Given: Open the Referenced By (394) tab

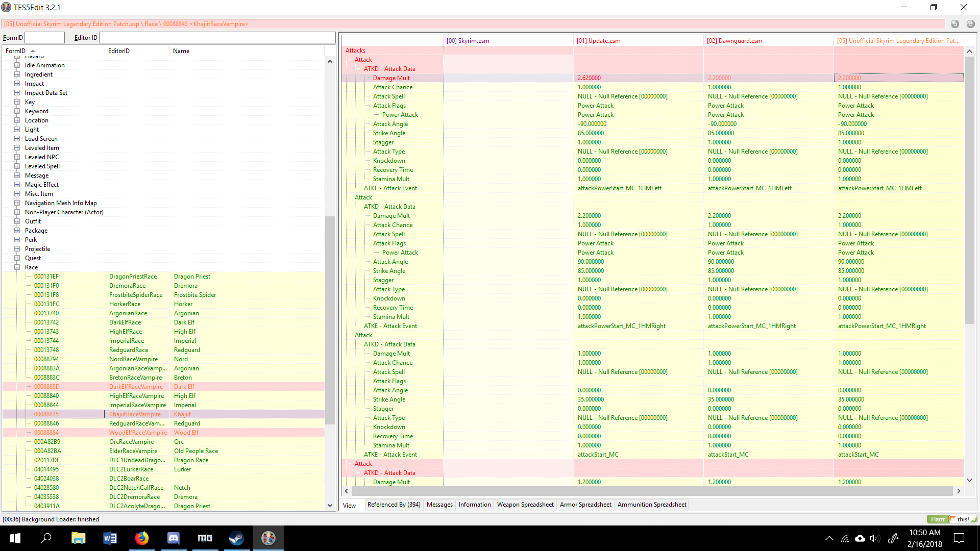Looking at the screenshot, I should point(394,505).
